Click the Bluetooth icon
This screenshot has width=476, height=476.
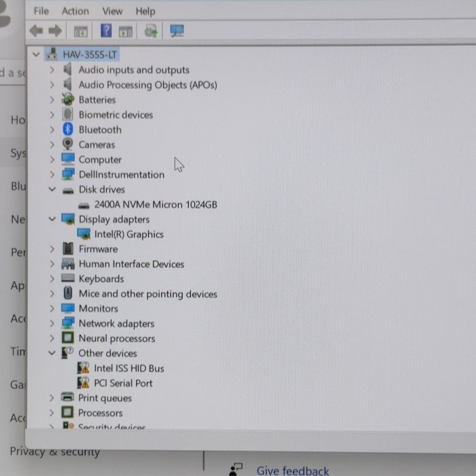tap(68, 129)
